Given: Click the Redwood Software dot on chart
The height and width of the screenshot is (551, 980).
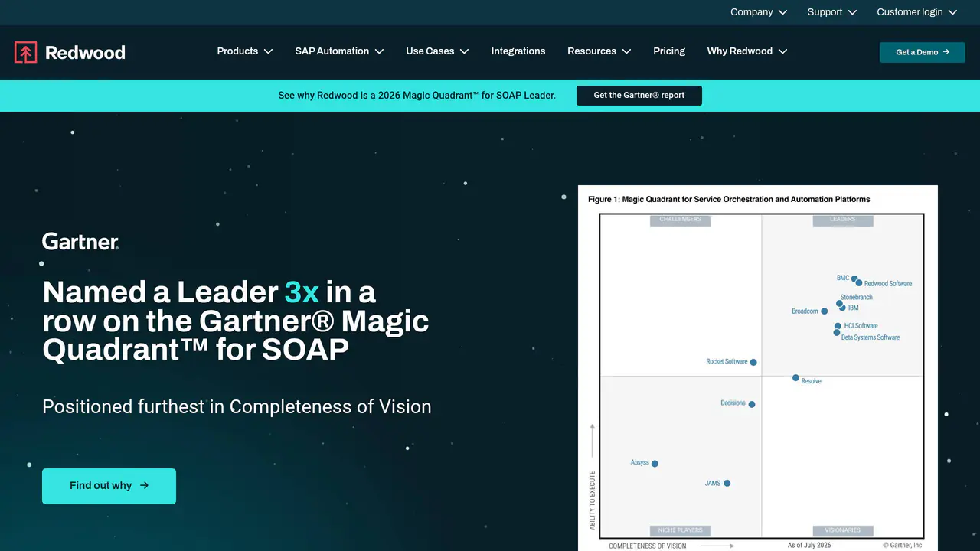Looking at the screenshot, I should coord(859,283).
